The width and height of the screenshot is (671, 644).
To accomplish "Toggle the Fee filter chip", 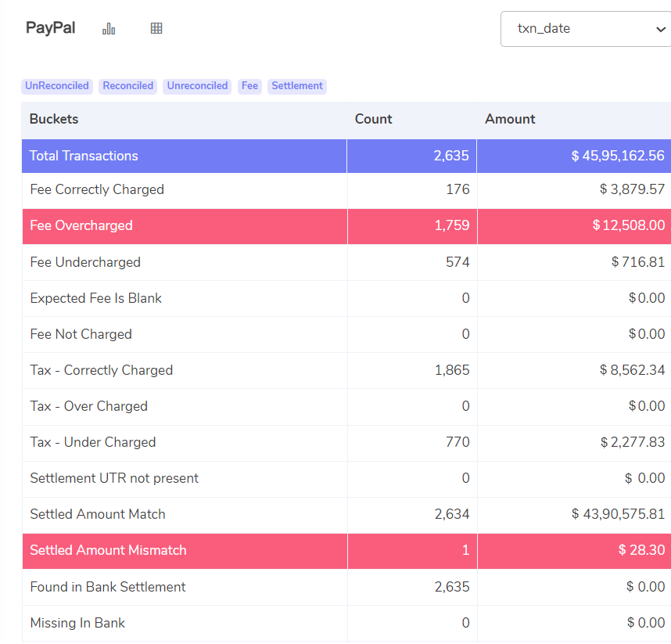I will [249, 86].
